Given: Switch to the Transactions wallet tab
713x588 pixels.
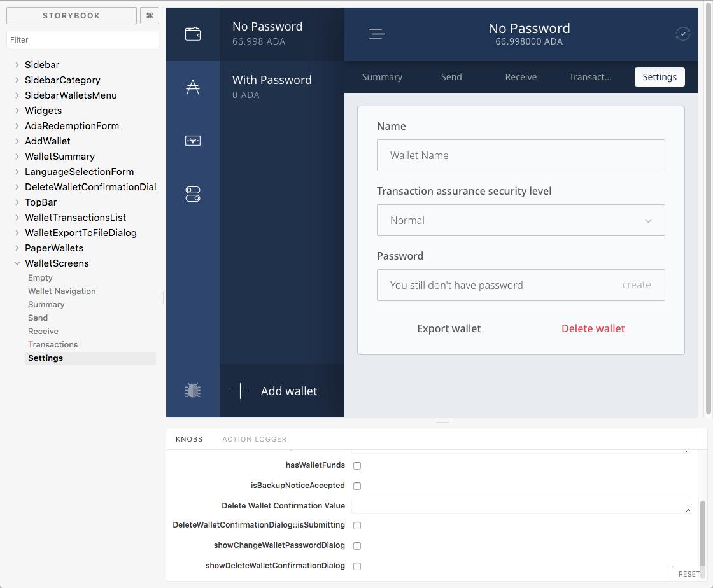Looking at the screenshot, I should 590,77.
